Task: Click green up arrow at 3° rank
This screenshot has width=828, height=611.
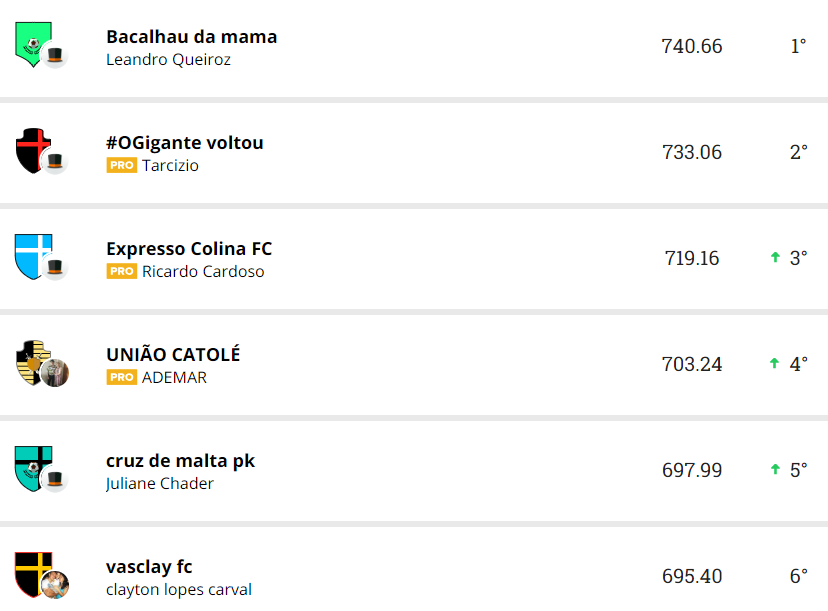Action: pos(775,258)
